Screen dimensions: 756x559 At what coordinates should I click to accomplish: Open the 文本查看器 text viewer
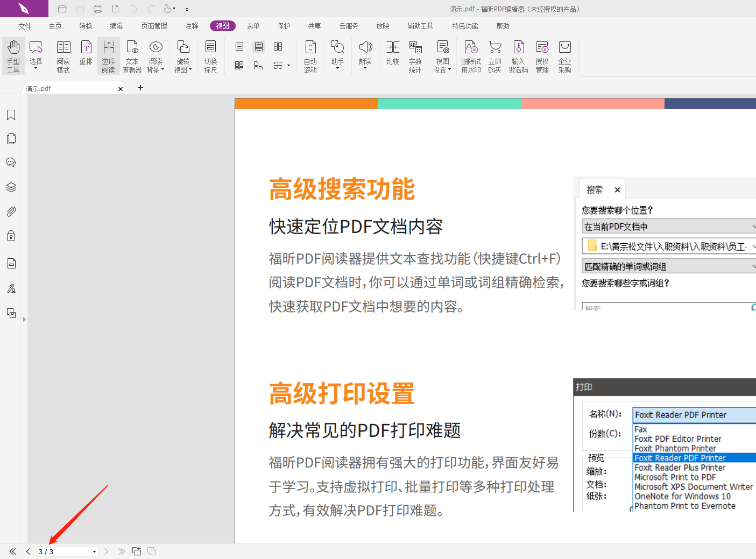[132, 56]
